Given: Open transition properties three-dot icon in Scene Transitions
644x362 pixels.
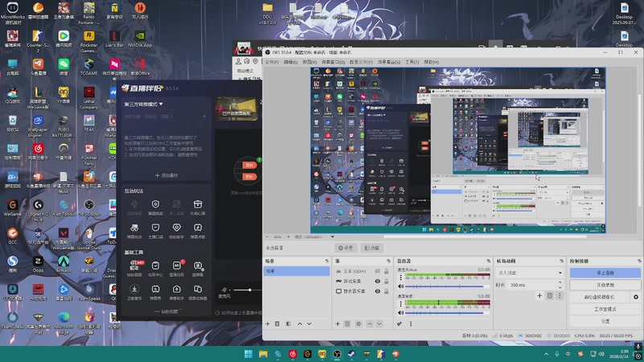Looking at the screenshot, I should (559, 295).
